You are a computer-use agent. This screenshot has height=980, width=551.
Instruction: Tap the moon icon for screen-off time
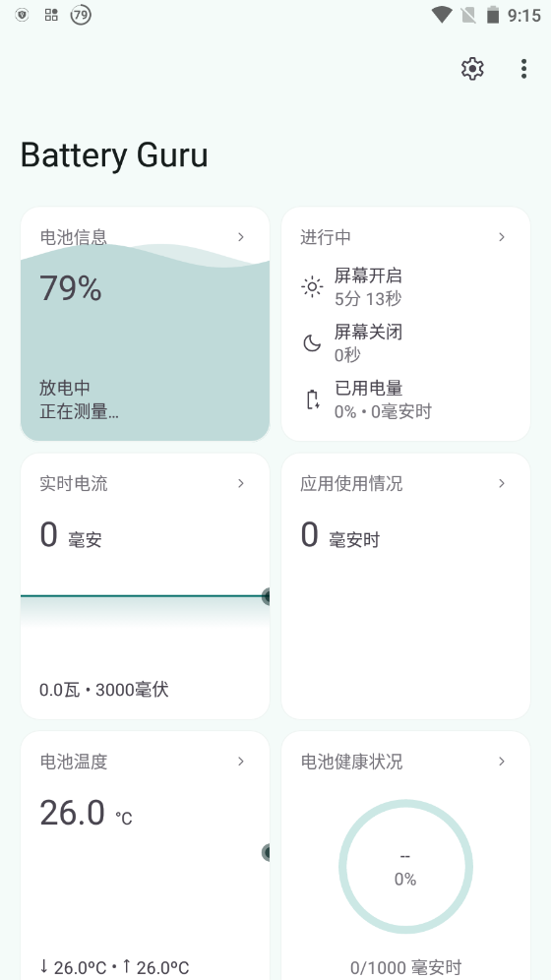(x=312, y=343)
